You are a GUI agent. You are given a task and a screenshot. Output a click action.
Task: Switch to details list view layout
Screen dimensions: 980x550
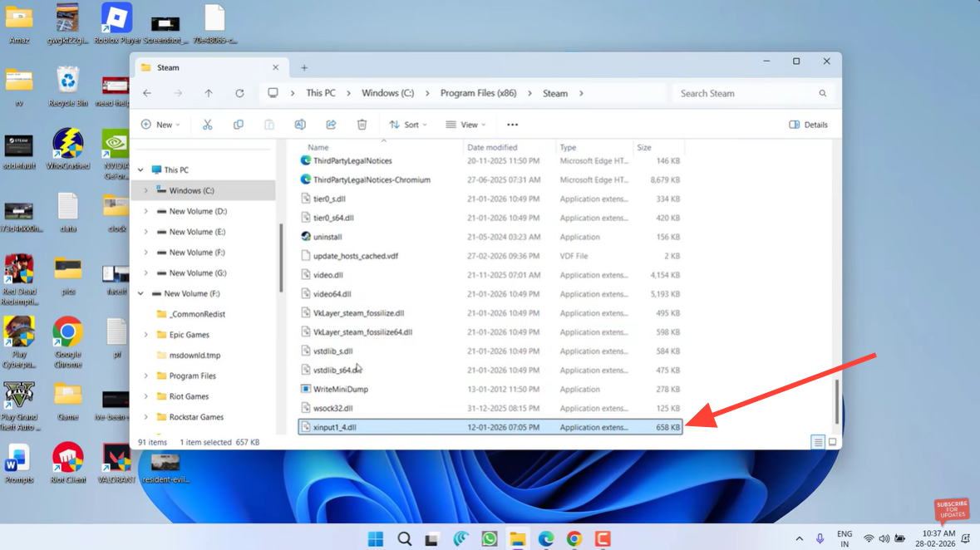click(818, 442)
